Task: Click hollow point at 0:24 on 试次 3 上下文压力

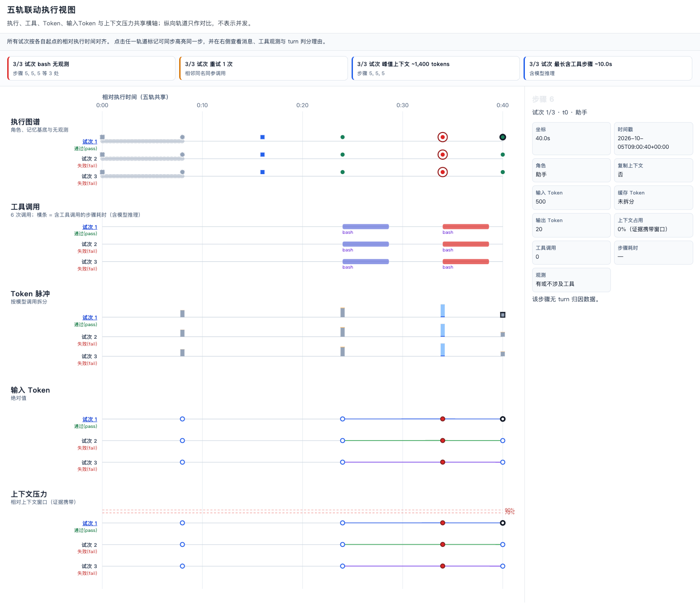Action: click(343, 566)
